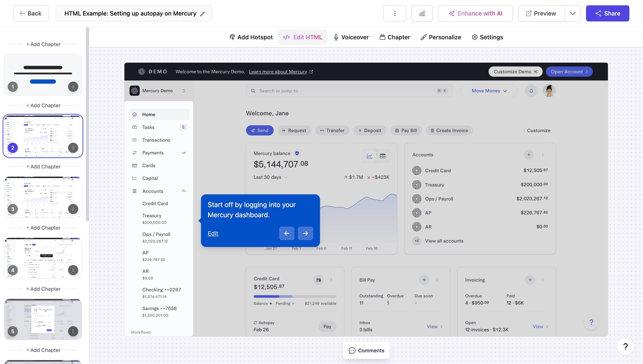Click the Share button
The width and height of the screenshot is (643, 364).
click(x=607, y=14)
